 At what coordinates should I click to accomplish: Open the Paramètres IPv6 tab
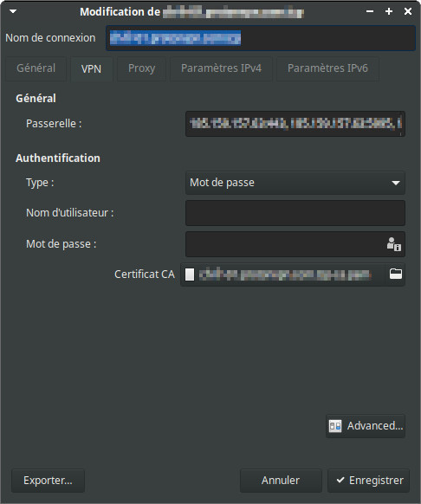point(327,68)
